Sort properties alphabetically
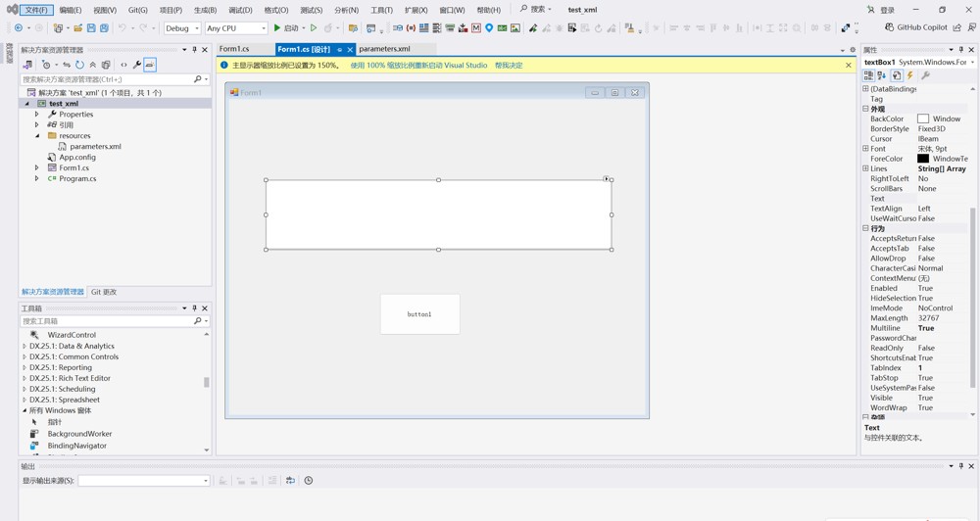Screen dimensions: 980x521 coord(881,75)
